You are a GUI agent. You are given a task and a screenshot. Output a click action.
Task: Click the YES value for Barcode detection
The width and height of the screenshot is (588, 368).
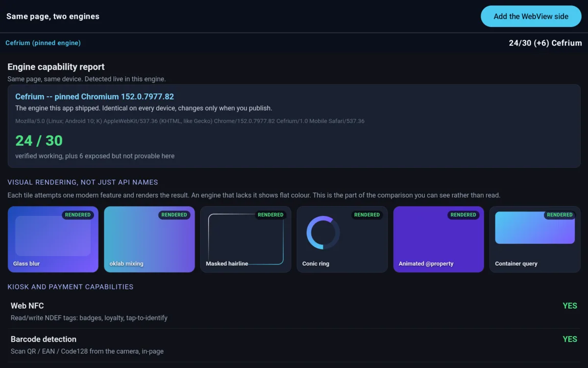click(570, 339)
